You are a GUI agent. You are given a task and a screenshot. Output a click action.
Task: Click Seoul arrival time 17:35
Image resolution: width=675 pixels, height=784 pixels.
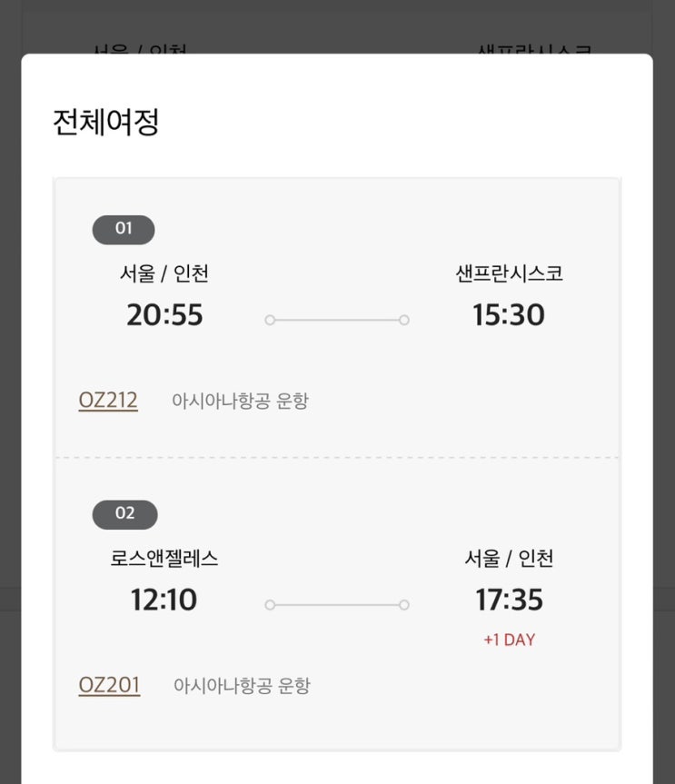[509, 600]
